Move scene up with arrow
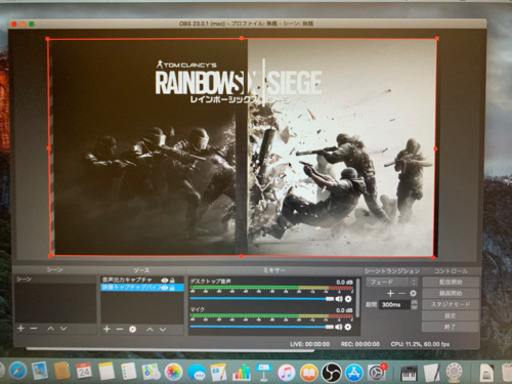The width and height of the screenshot is (512, 384). (51, 329)
